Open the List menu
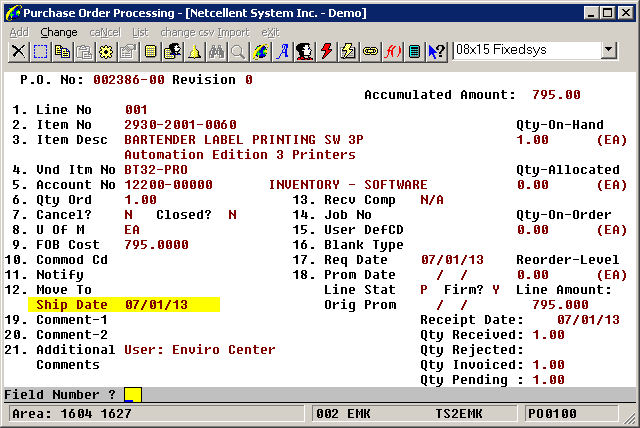The image size is (640, 428). pyautogui.click(x=140, y=32)
